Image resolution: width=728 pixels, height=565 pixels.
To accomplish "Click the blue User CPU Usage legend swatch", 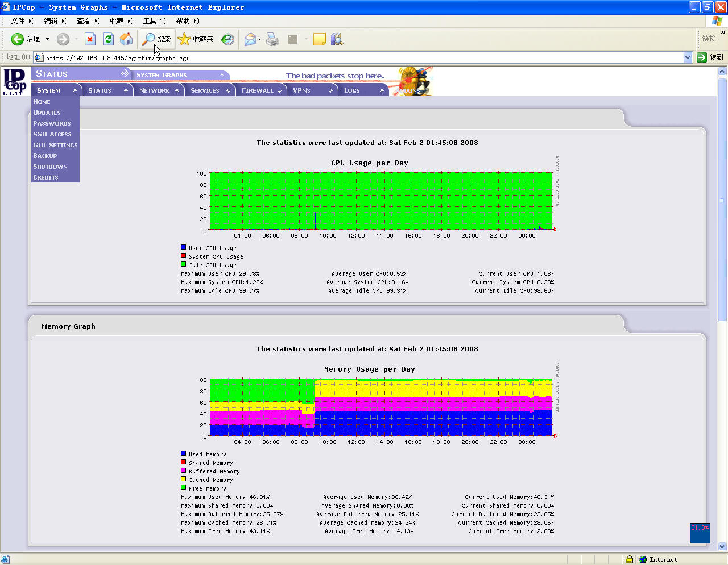I will 183,247.
